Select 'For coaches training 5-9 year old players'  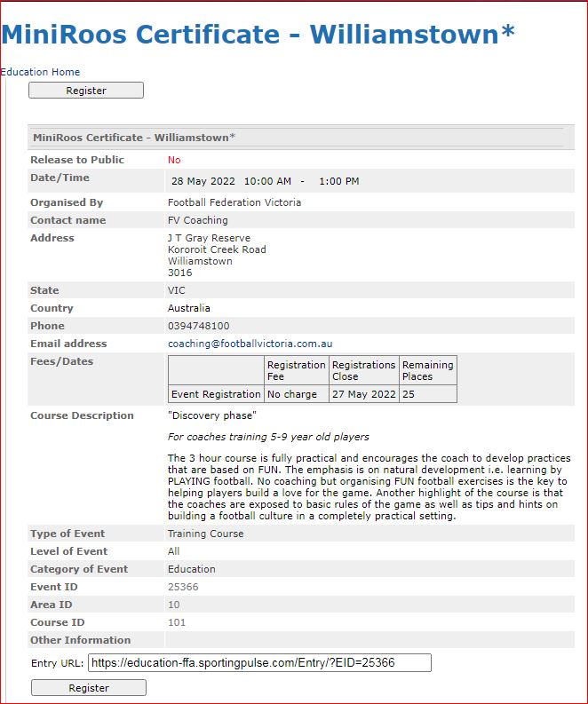point(268,437)
